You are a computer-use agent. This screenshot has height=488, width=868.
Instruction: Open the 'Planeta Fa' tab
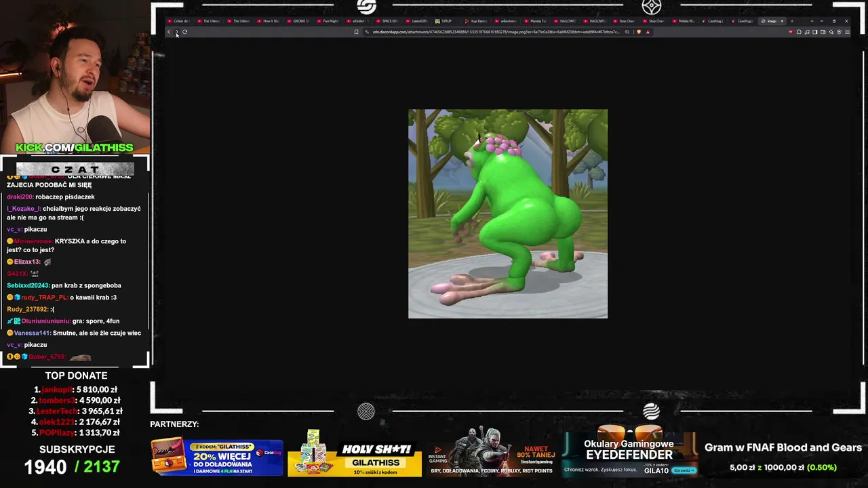[537, 21]
